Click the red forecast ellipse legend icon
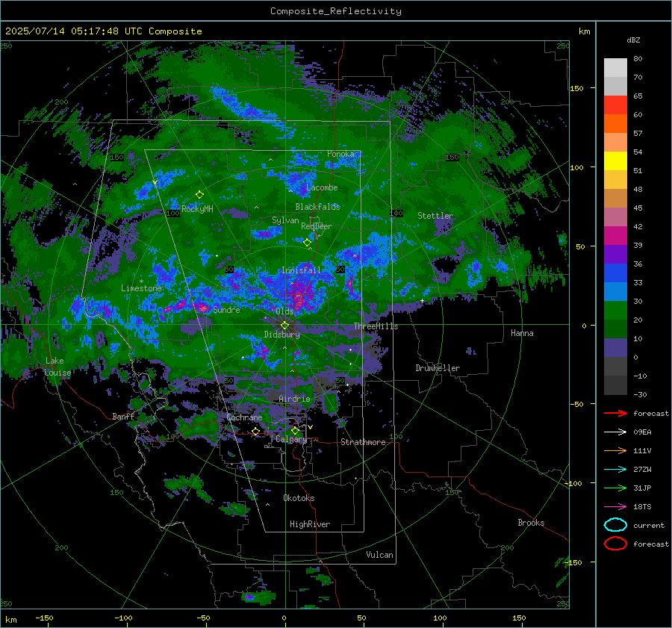This screenshot has height=628, width=672. tap(615, 544)
